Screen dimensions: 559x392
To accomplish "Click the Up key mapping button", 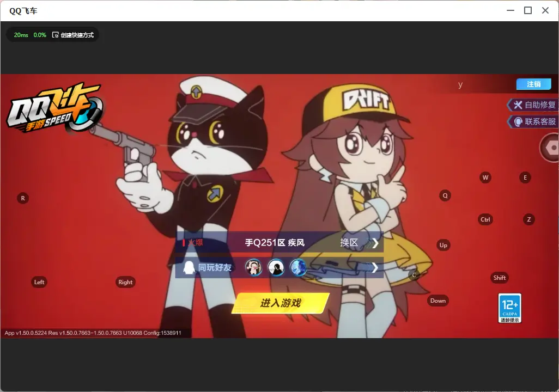I will (443, 245).
